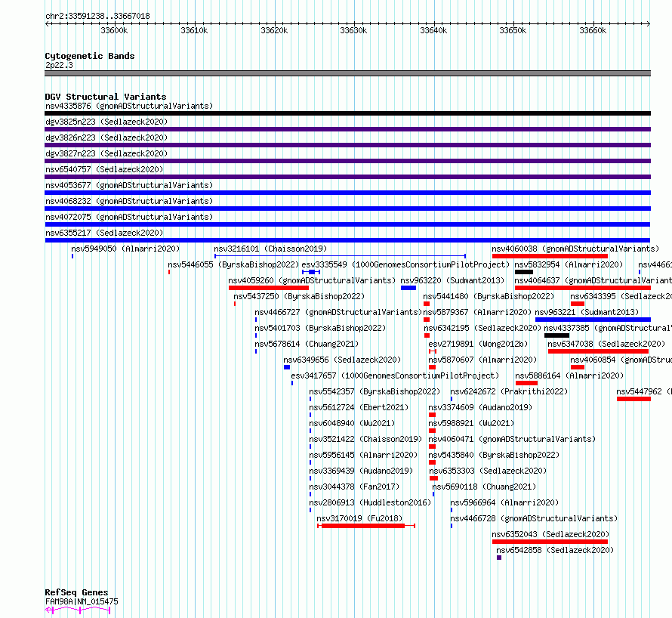Select nsv4060471 gnomAD variant label

point(512,439)
